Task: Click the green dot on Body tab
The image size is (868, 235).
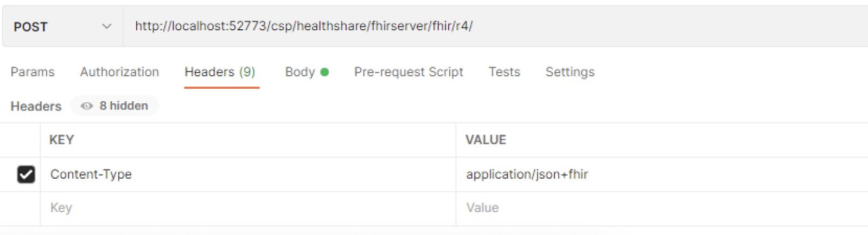Action: (324, 72)
